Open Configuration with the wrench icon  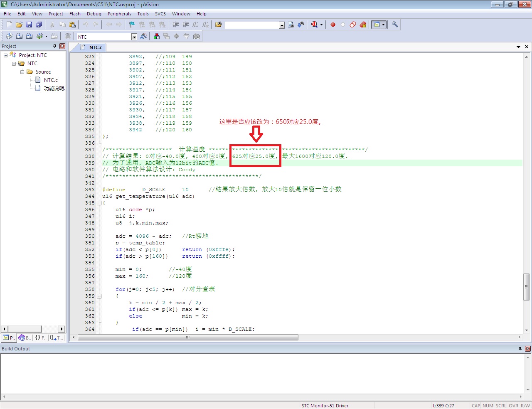[x=395, y=25]
